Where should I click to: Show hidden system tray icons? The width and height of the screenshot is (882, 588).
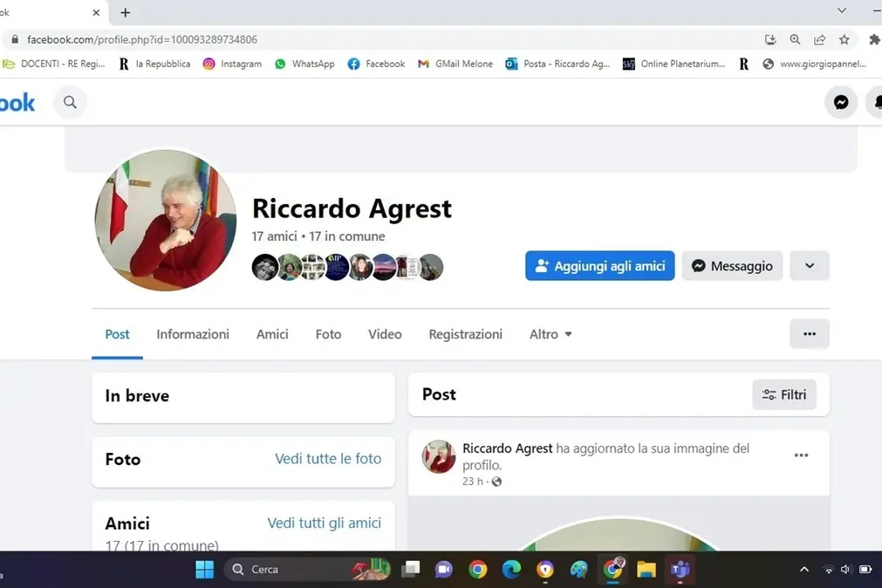(804, 570)
